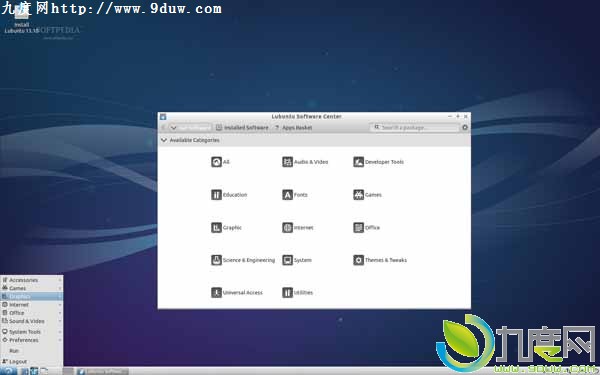Screen dimensions: 600x375
Task: Collapse the Available Categories section
Action: [x=164, y=140]
